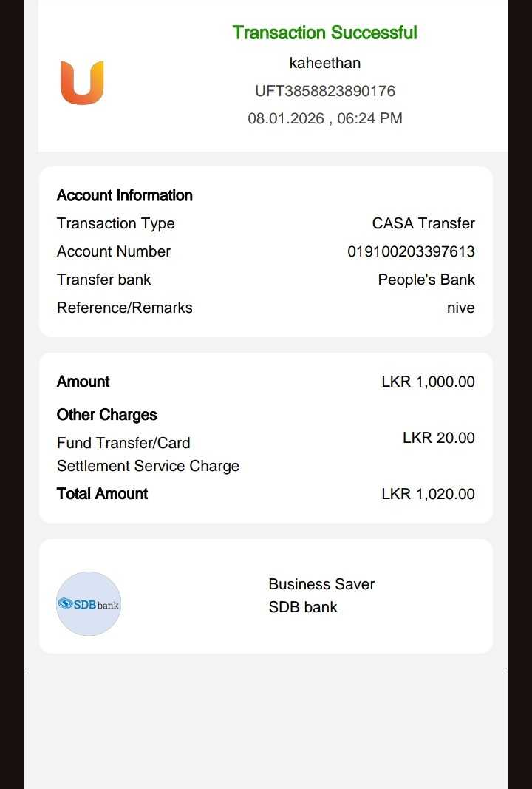Tap the transaction date and time

click(325, 119)
